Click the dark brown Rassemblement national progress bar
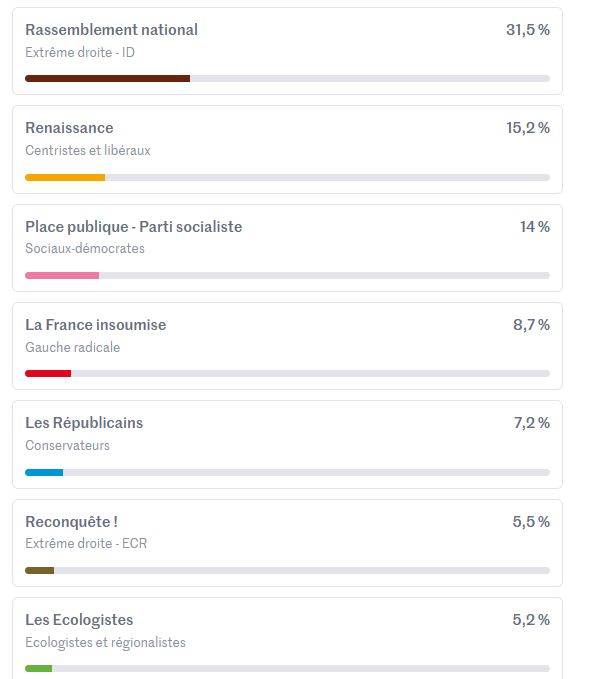This screenshot has height=679, width=604. coord(107,78)
